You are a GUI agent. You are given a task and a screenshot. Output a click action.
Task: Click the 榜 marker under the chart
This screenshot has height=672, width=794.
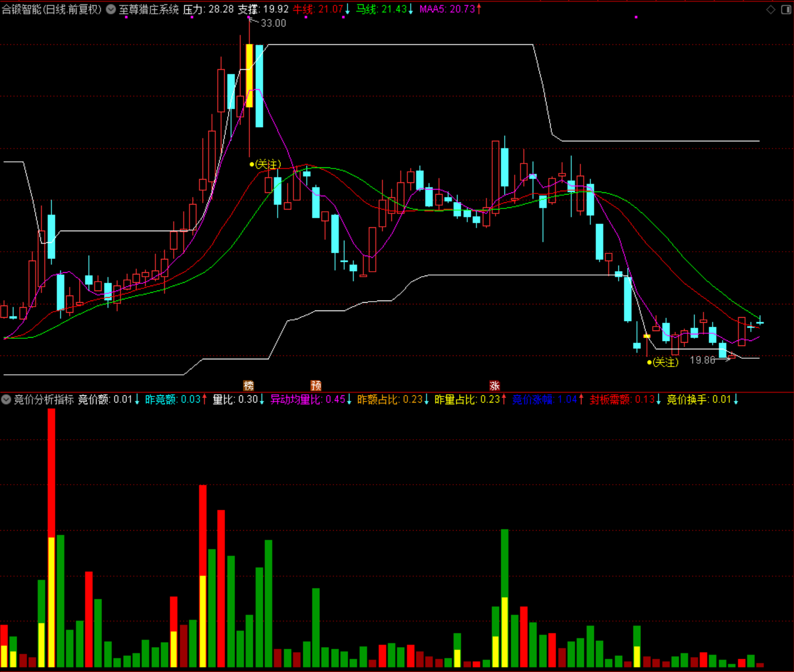tap(248, 385)
